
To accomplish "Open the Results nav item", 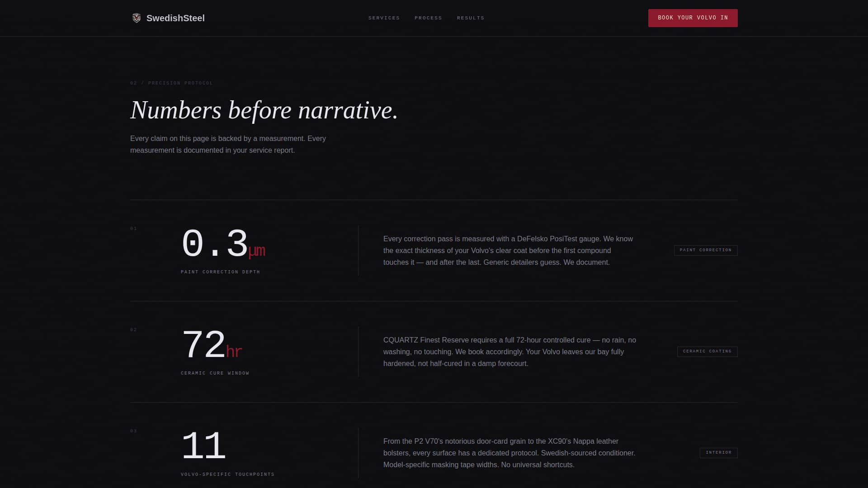I will pyautogui.click(x=471, y=18).
